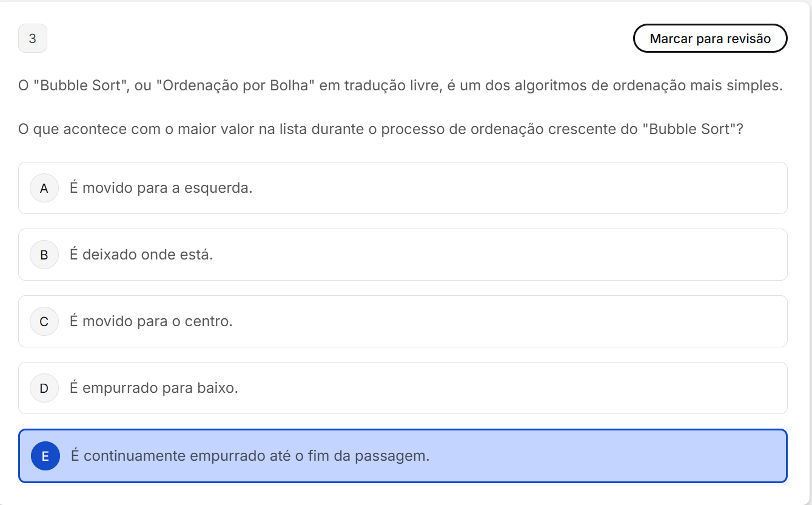Choose "É continuamente empurrado até o fim da passagem."
This screenshot has width=812, height=505.
click(250, 456)
